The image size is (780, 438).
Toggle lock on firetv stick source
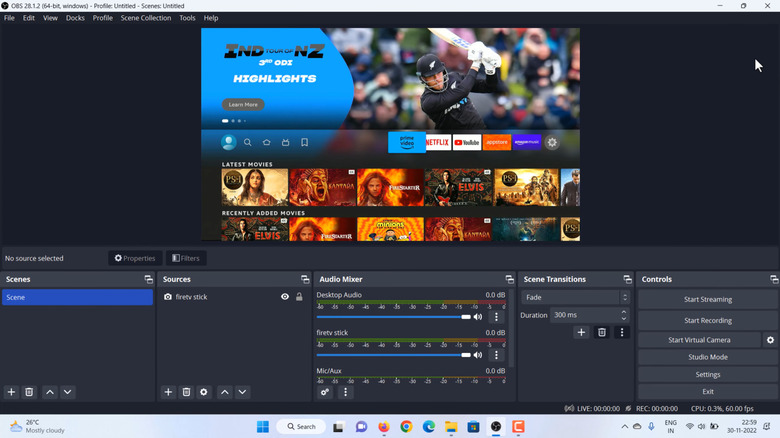coord(299,297)
